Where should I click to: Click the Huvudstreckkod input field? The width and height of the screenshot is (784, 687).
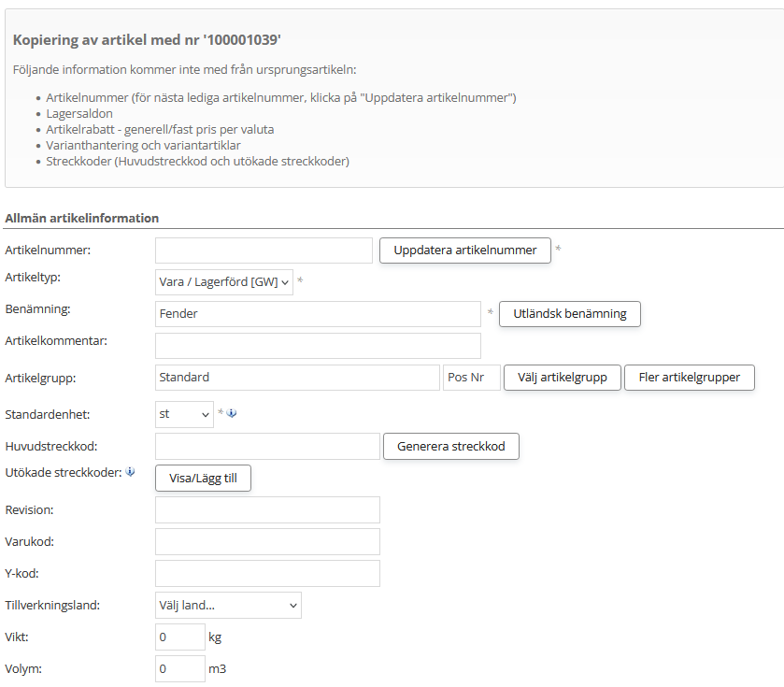tap(267, 447)
